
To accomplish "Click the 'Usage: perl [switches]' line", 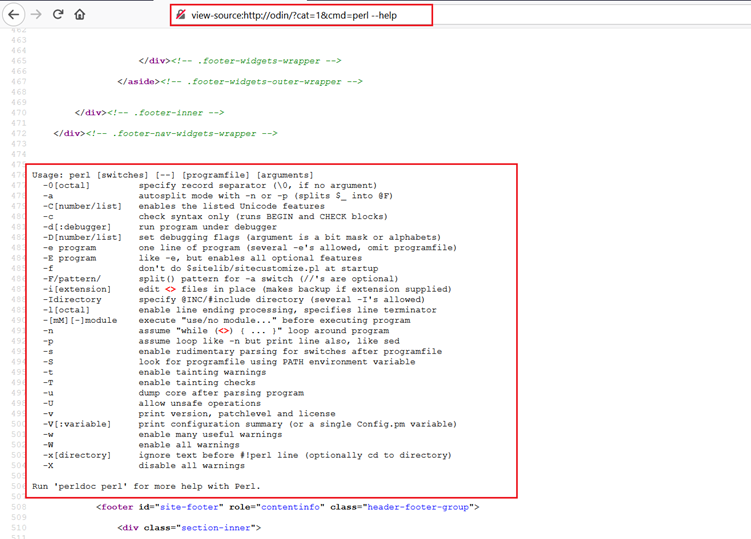I will point(172,175).
